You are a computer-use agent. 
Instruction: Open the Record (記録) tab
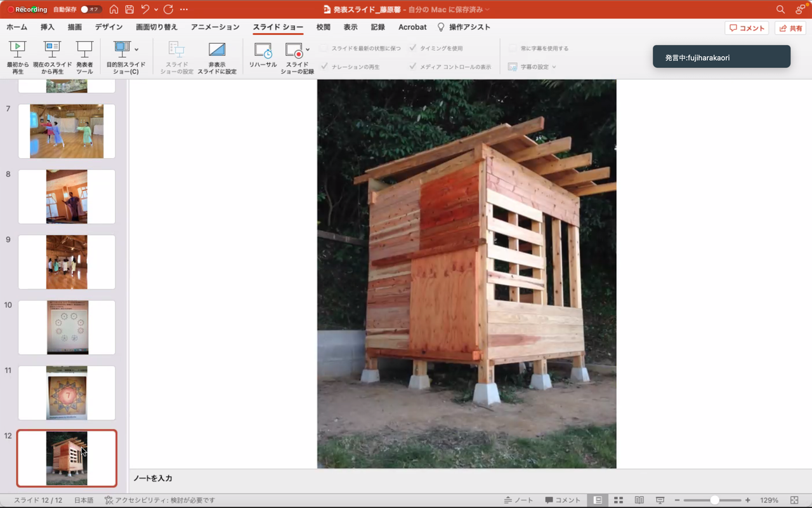pyautogui.click(x=378, y=27)
